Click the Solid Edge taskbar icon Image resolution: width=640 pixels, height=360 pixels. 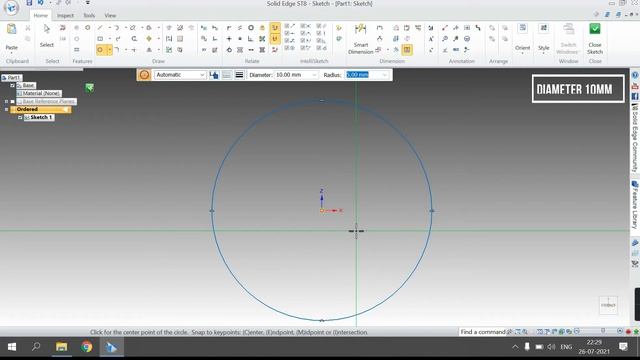[111, 347]
